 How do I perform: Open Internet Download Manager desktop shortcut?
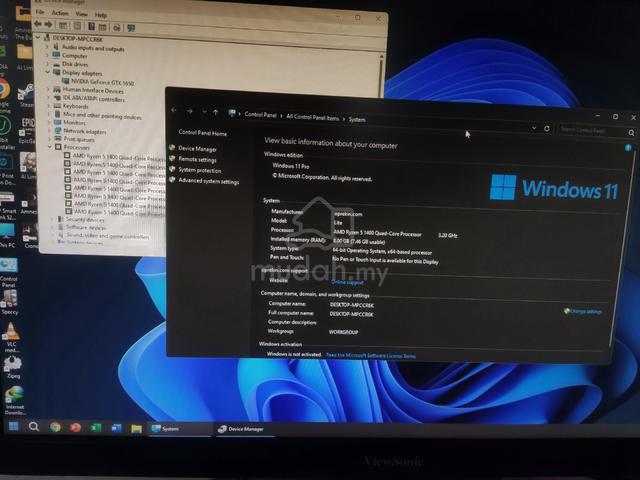point(15,401)
